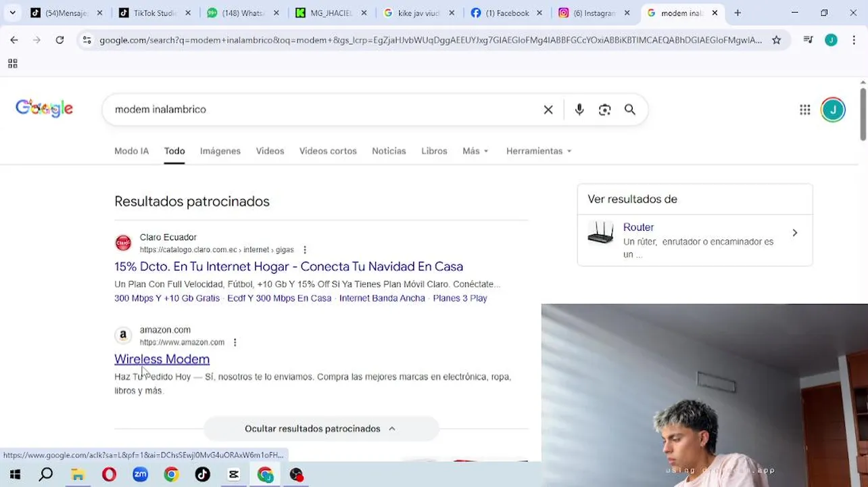
Task: Click the router thumbnail image
Action: click(600, 232)
